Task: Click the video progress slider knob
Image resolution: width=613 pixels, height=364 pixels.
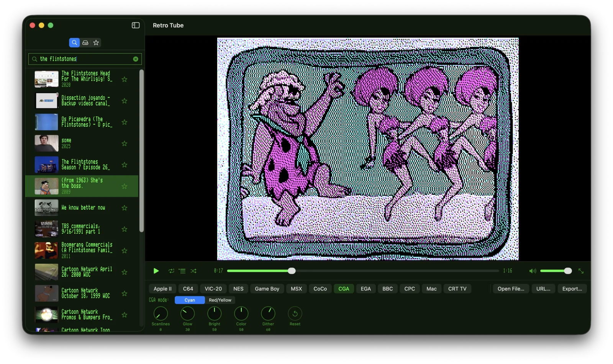Action: coord(292,271)
